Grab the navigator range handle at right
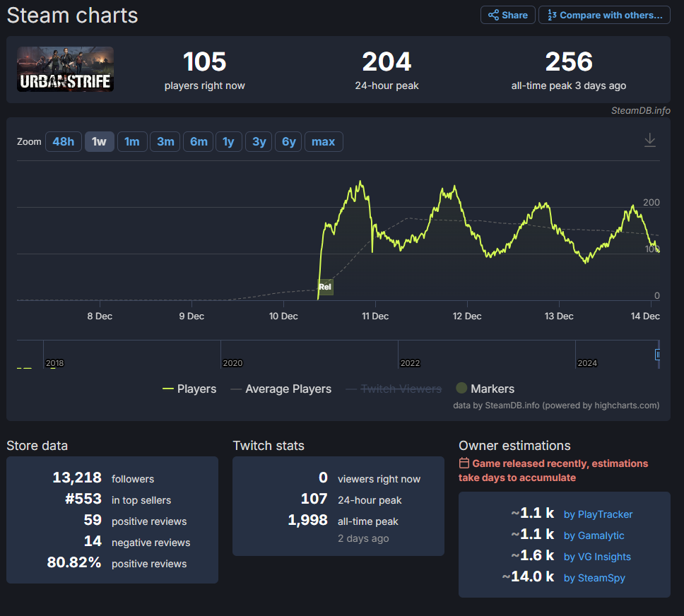The width and height of the screenshot is (684, 616). point(657,355)
